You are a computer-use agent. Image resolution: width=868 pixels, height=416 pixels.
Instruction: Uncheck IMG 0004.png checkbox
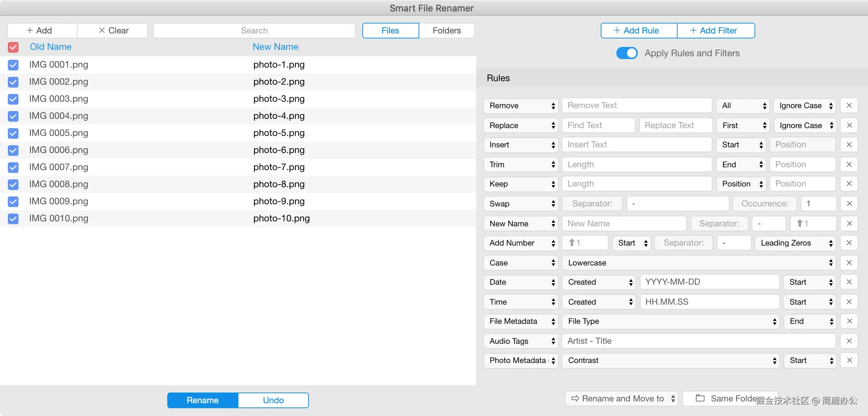[13, 116]
